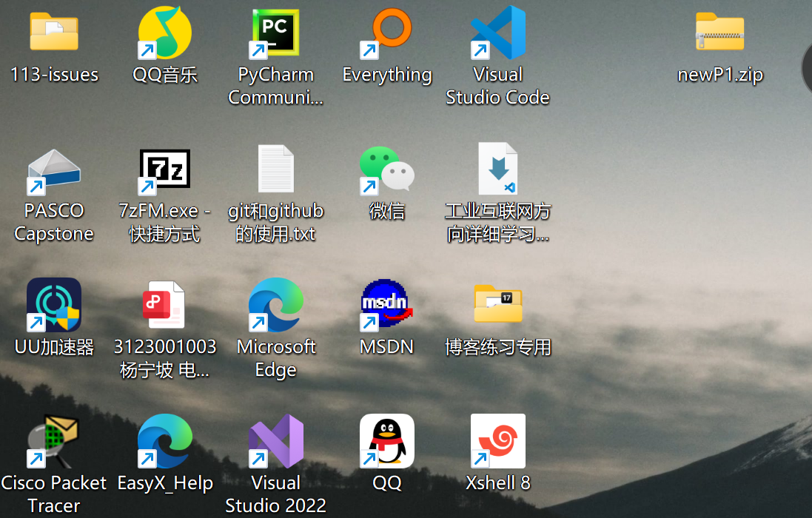812x518 pixels.
Task: Click the "Microsoft Edge" label text
Action: point(276,358)
